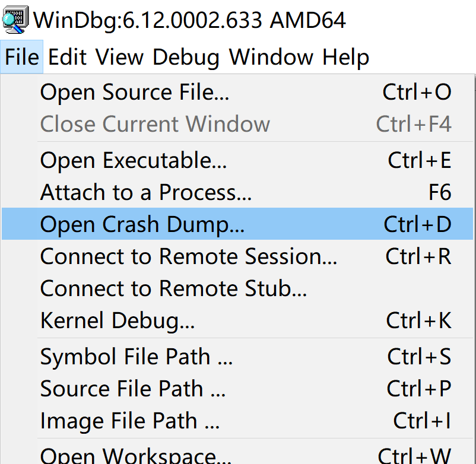
Task: Click the WinDbg title bar text
Action: [190, 21]
